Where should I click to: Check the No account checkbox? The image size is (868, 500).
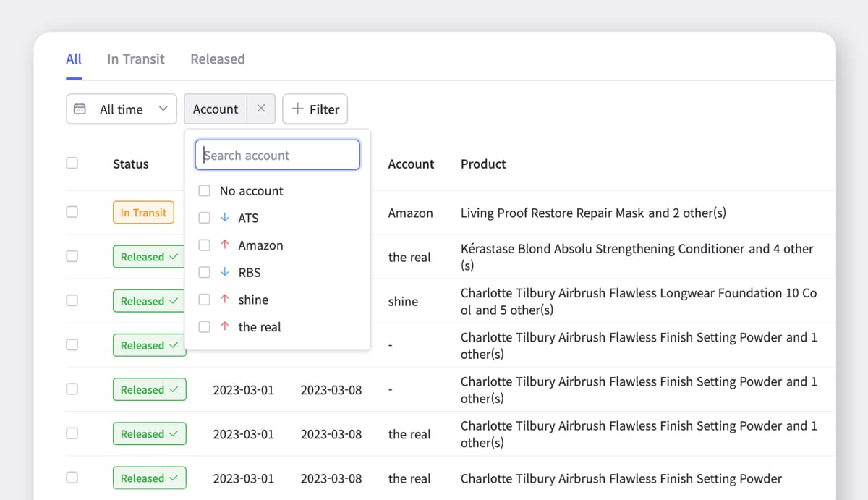click(x=205, y=191)
